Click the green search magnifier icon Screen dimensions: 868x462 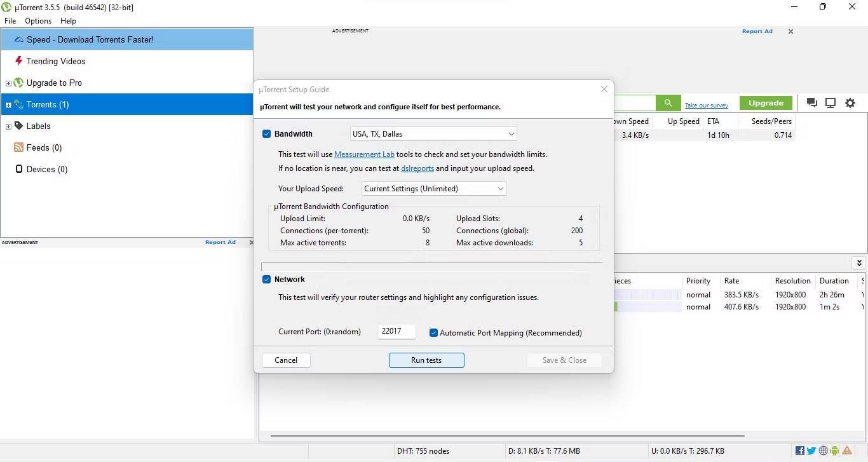[667, 102]
